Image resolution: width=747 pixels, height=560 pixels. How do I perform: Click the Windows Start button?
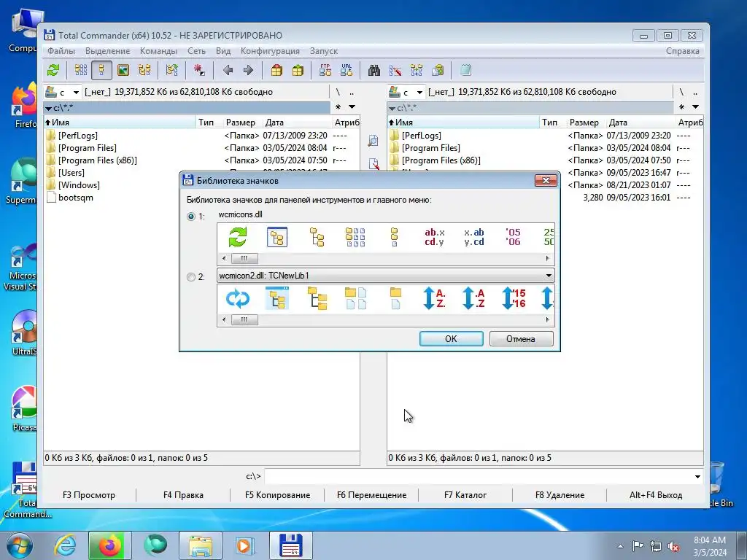[x=20, y=545]
